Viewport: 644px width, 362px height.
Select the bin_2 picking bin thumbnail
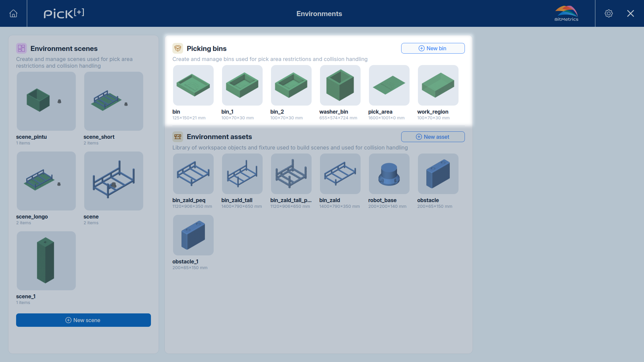pos(291,85)
